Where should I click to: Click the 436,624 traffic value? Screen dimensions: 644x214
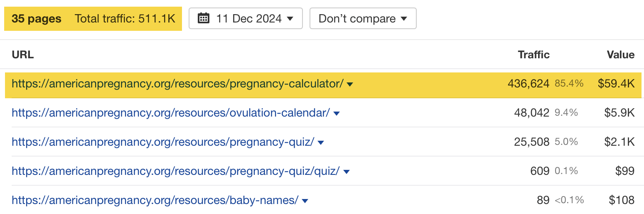coord(528,84)
